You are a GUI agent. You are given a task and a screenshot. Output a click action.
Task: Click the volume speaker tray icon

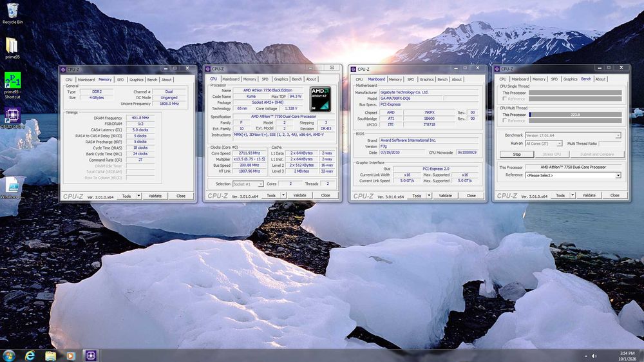(x=594, y=356)
